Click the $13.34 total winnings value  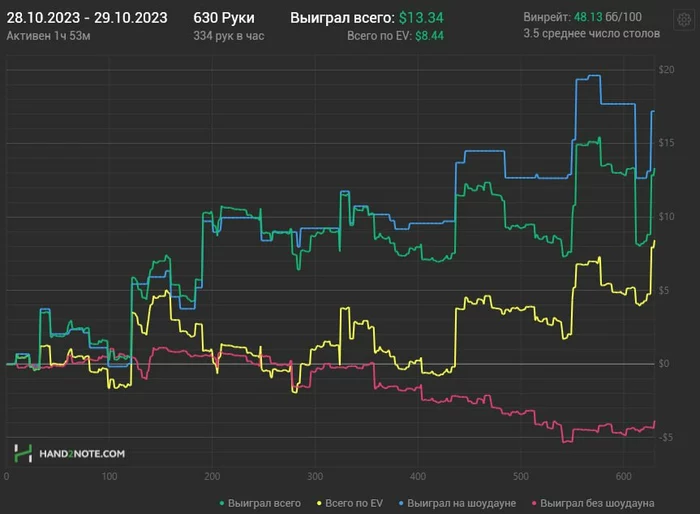click(420, 18)
